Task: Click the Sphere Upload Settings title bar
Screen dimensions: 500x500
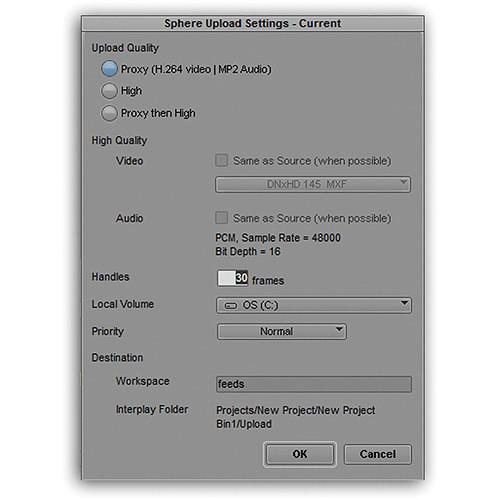Action: point(253,23)
